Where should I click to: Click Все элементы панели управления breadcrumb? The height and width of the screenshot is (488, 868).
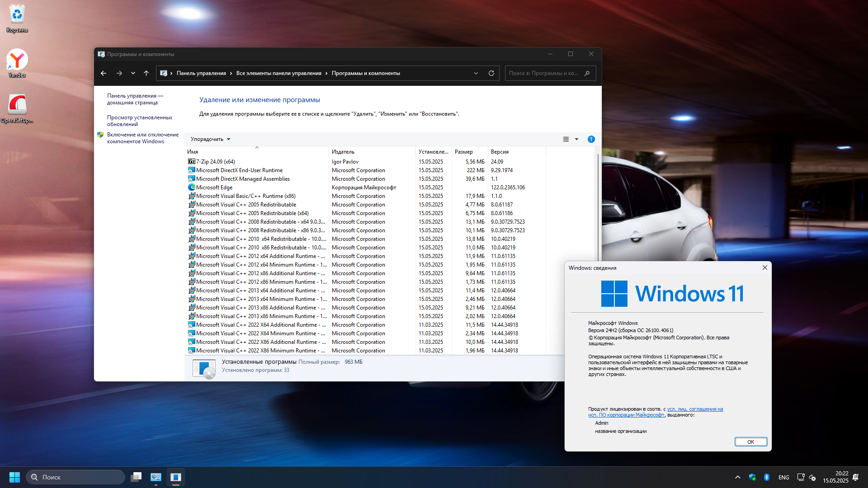click(x=279, y=73)
